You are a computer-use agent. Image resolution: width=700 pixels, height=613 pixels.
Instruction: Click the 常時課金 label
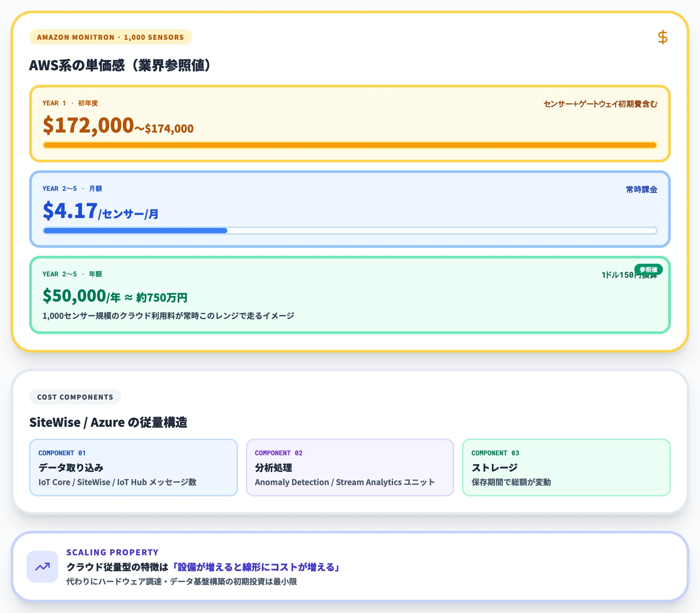pyautogui.click(x=641, y=190)
